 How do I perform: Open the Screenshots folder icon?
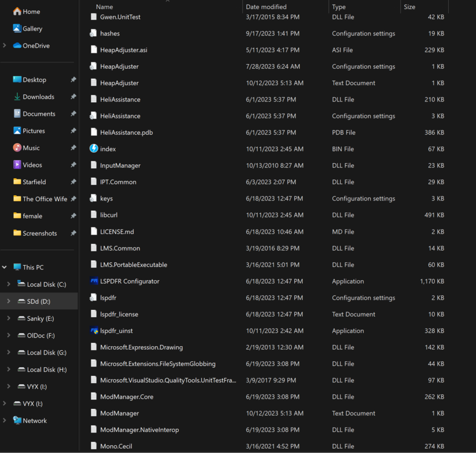coord(17,233)
